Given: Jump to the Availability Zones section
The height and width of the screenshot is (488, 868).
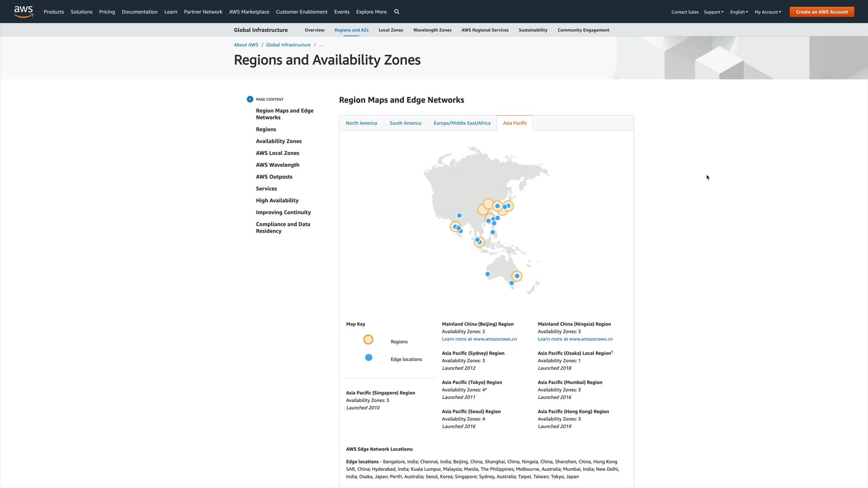Looking at the screenshot, I should pos(278,141).
